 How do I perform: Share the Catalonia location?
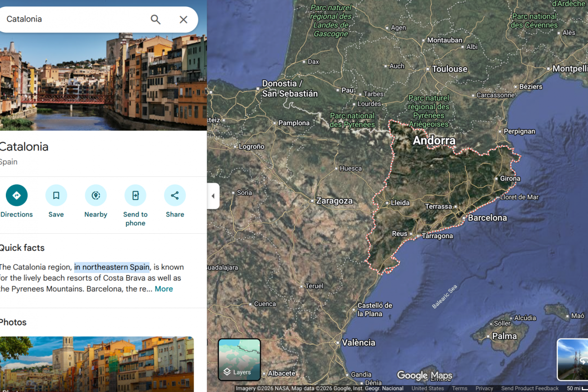point(174,195)
